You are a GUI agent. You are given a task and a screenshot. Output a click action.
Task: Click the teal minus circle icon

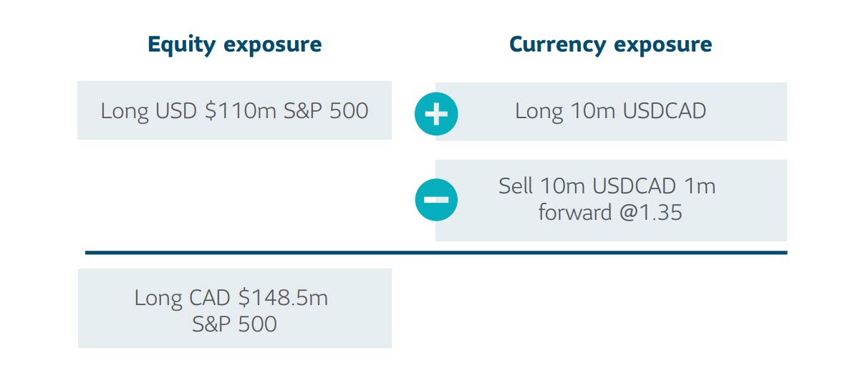pos(436,199)
